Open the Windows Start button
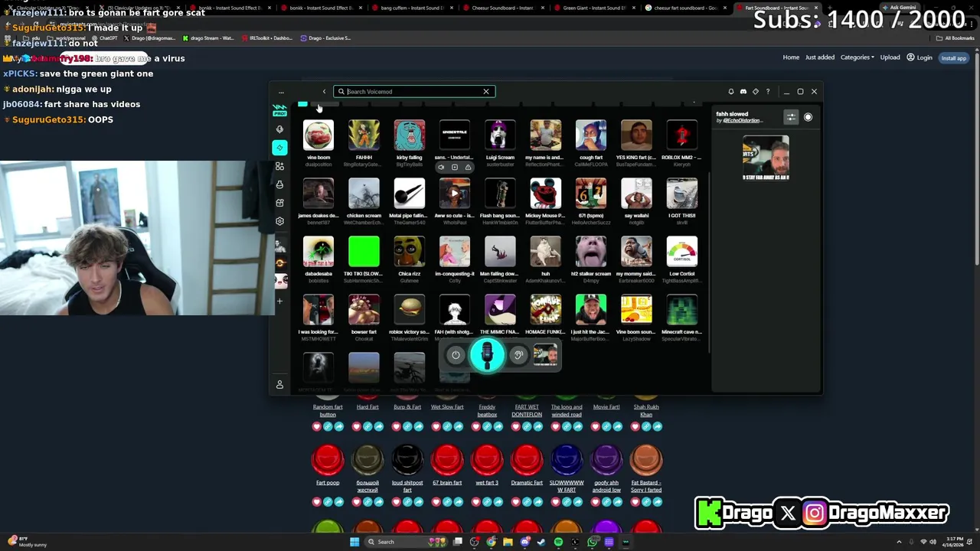This screenshot has height=551, width=980. click(x=354, y=542)
